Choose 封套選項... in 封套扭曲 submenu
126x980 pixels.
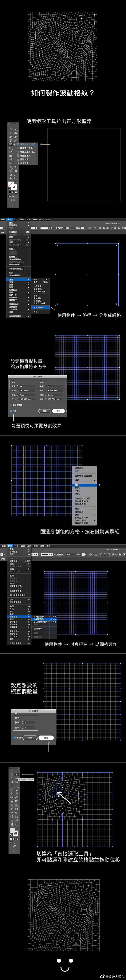pos(45,629)
